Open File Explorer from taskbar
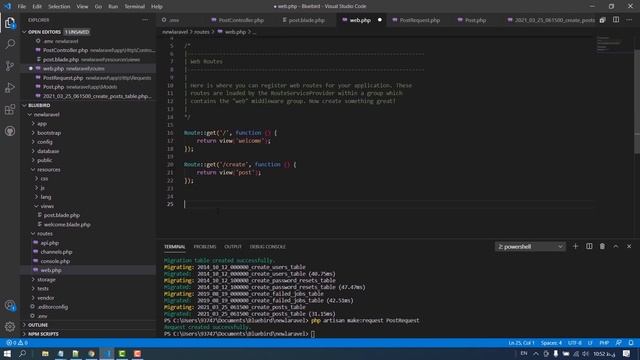Viewport: 640px width, 360px height. click(x=45, y=353)
